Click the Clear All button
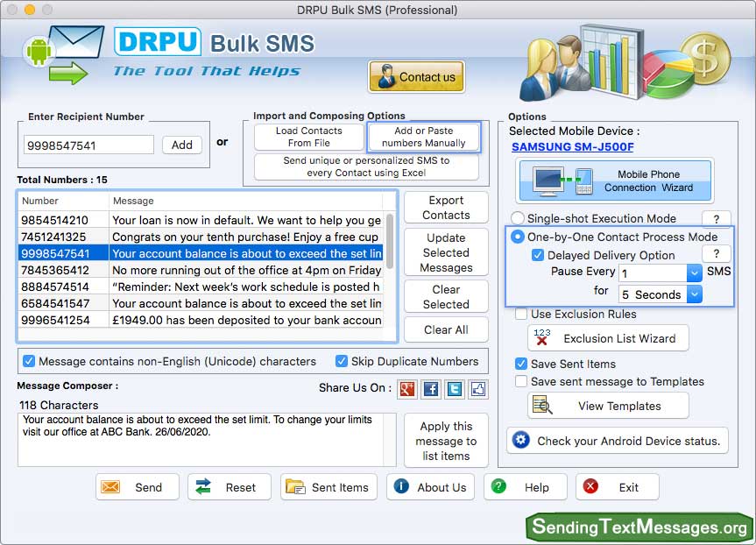 point(446,330)
